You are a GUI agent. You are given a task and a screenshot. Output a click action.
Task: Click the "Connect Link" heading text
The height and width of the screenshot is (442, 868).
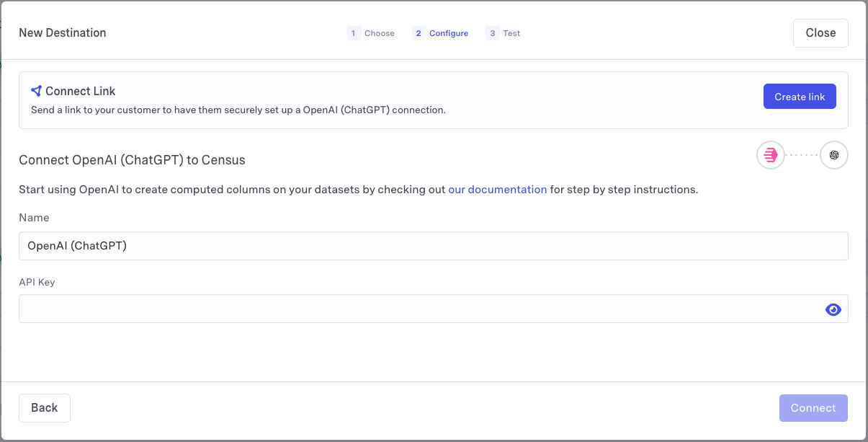[x=81, y=92]
